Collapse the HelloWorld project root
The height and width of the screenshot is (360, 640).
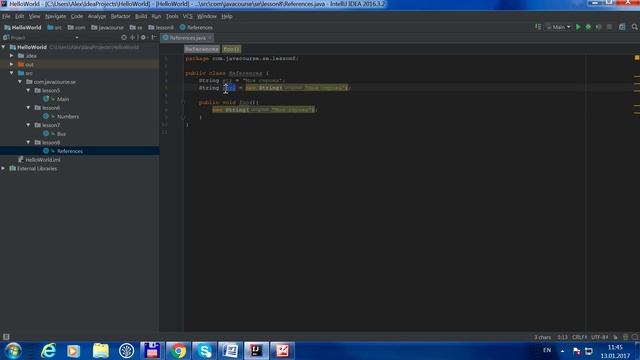pos(4,47)
